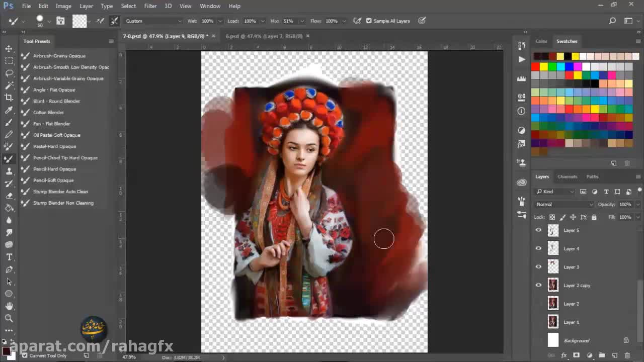Select the Eyedropper tool
The image size is (644, 362).
[x=9, y=110]
